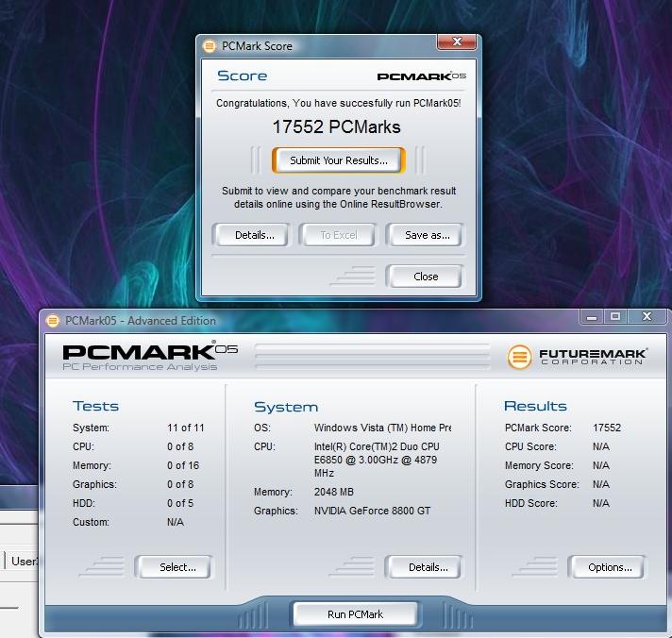Click '11 of 11' System tests value

186,428
